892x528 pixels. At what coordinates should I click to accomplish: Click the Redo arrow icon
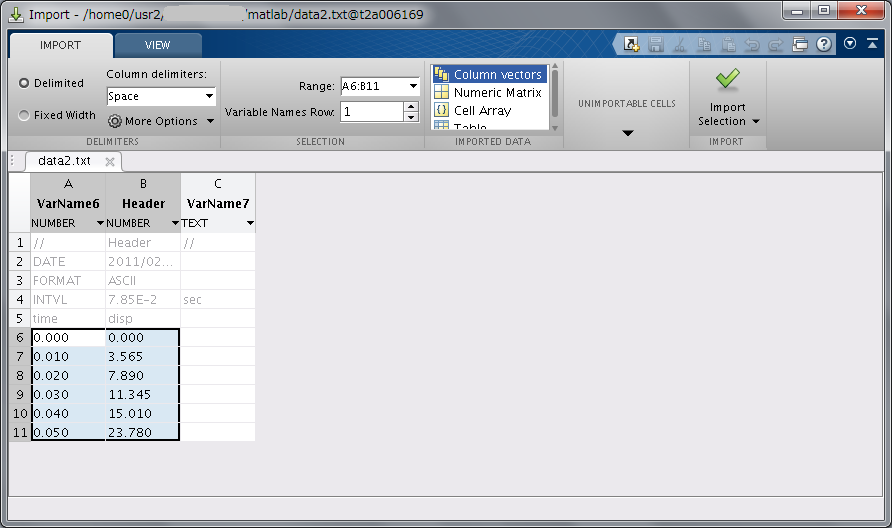pos(776,44)
